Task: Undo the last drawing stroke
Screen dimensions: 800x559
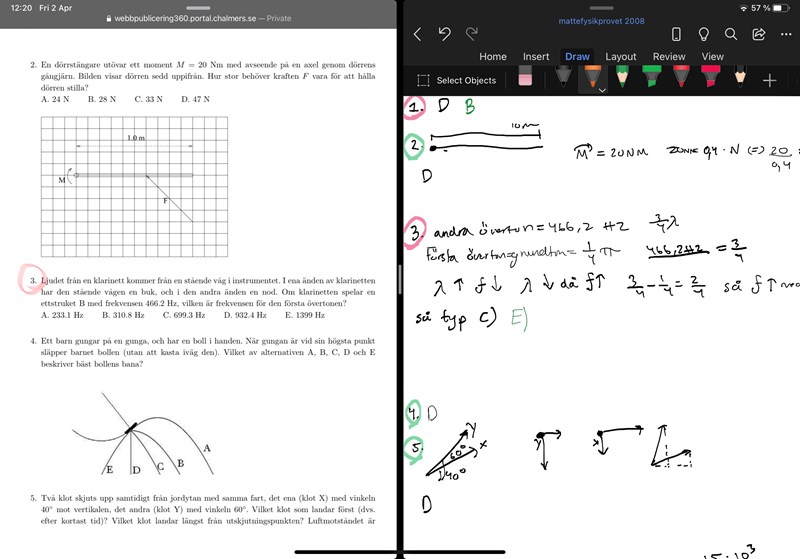Action: pyautogui.click(x=445, y=33)
